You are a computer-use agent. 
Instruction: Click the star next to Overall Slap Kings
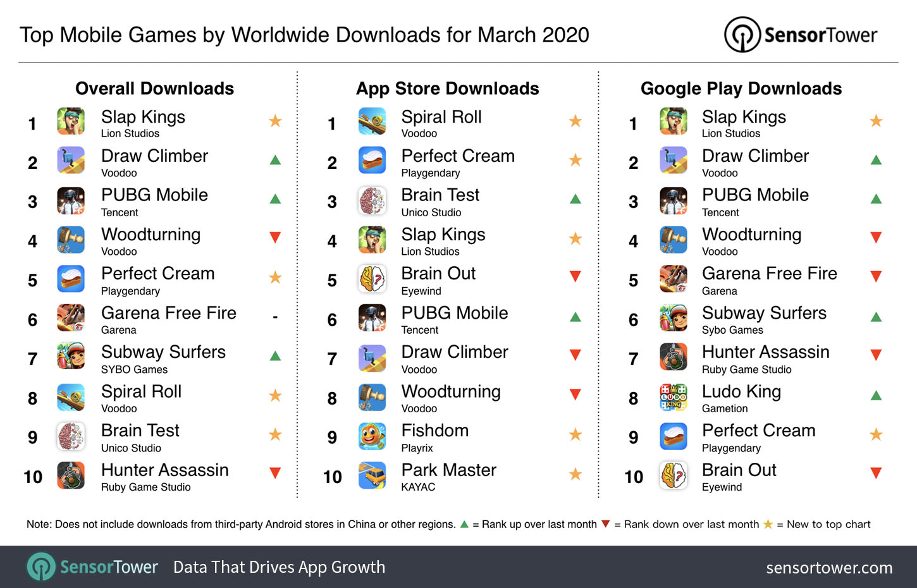[x=275, y=121]
